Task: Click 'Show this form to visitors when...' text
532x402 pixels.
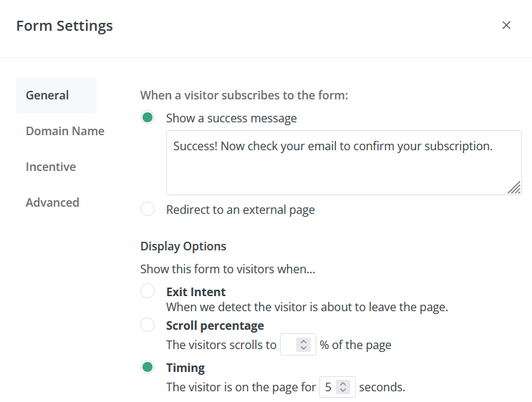Action: click(228, 269)
